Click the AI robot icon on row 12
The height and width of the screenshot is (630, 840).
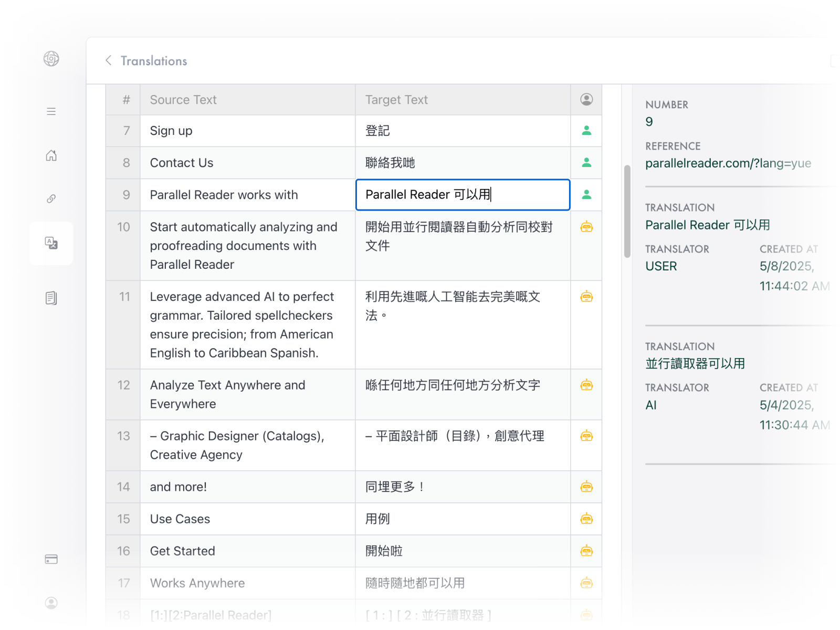tap(586, 385)
